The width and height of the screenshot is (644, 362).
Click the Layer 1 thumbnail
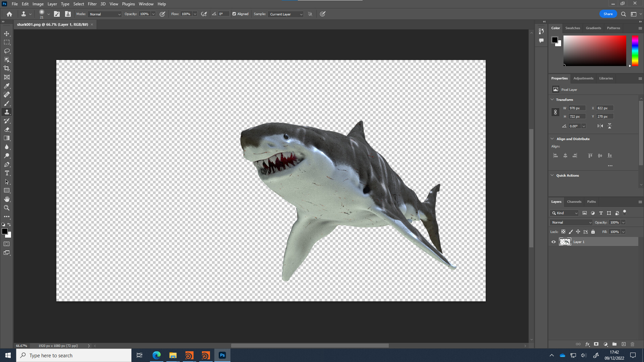[x=565, y=242]
